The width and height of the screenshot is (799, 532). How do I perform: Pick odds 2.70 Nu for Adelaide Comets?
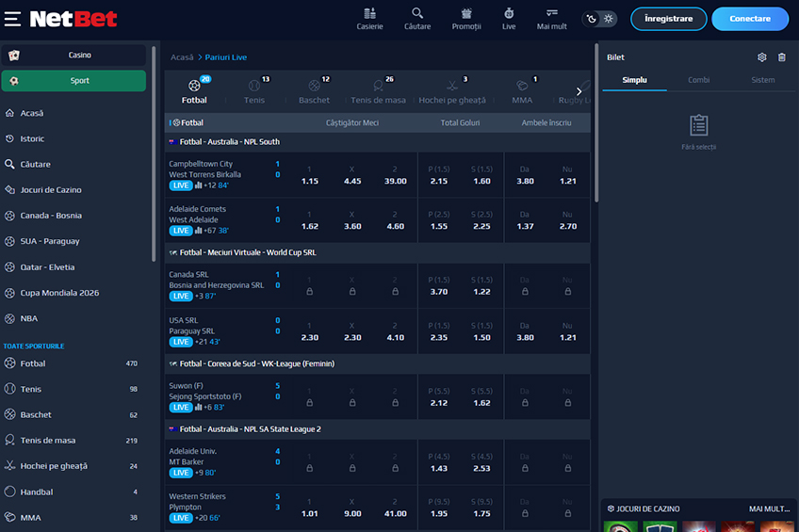[x=567, y=220]
